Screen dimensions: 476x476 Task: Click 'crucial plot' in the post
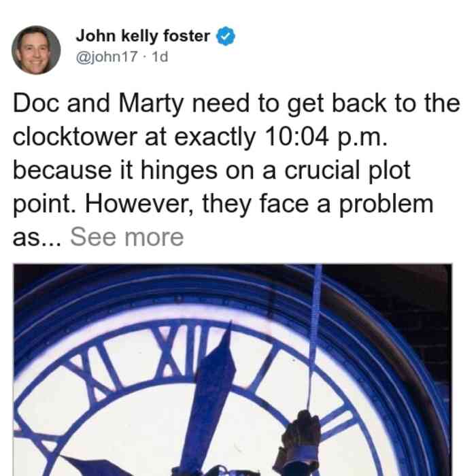[347, 170]
